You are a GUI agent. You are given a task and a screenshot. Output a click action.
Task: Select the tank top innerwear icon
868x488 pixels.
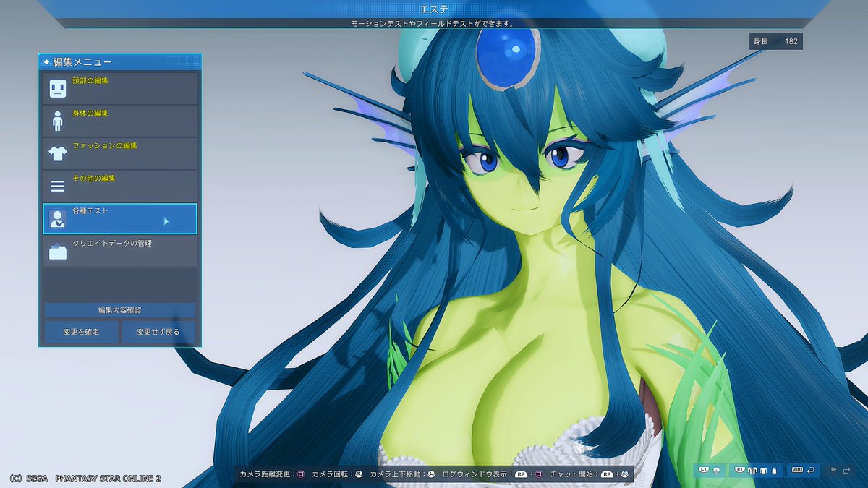[x=774, y=471]
